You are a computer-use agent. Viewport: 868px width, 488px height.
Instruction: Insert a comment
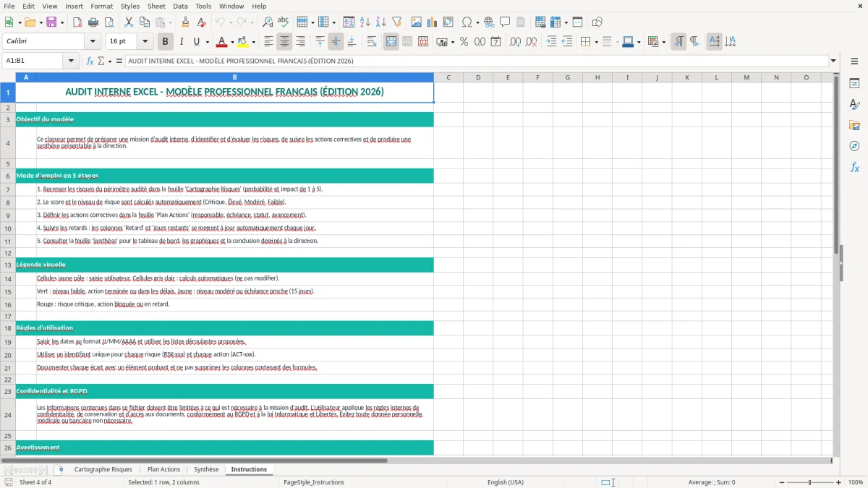505,22
